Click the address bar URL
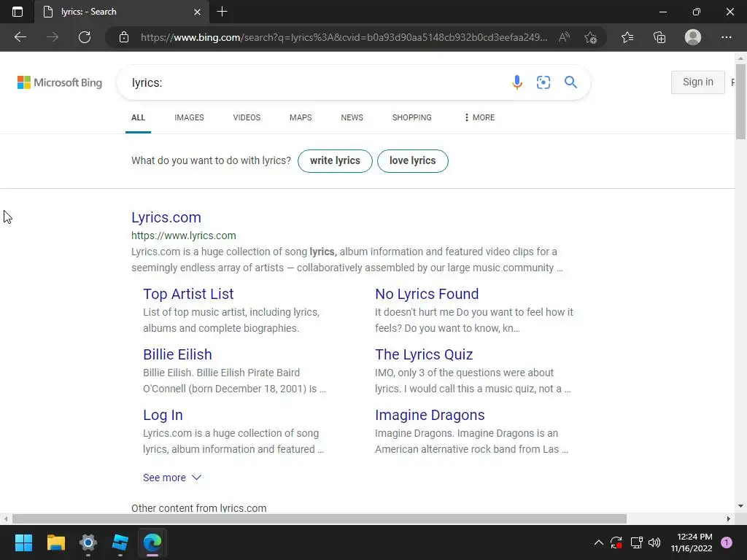Image resolution: width=747 pixels, height=560 pixels. coord(344,37)
